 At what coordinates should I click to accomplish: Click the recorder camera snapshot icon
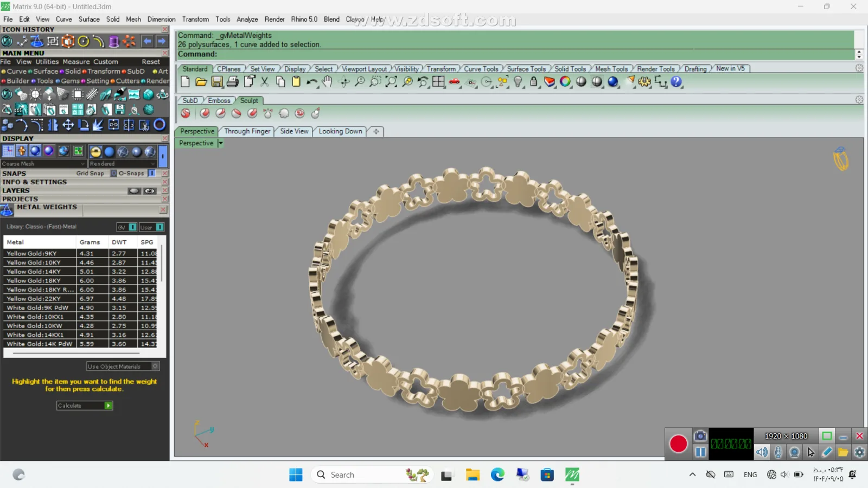click(700, 435)
